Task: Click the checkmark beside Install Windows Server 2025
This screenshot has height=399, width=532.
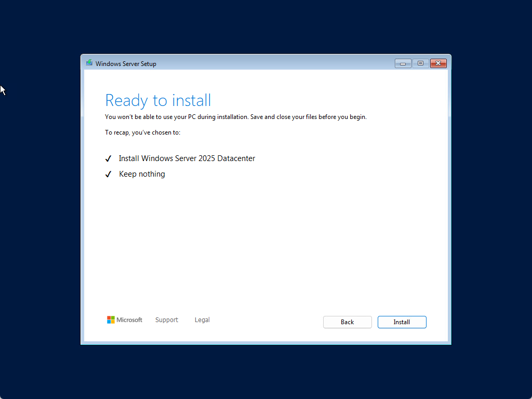Action: tap(108, 159)
